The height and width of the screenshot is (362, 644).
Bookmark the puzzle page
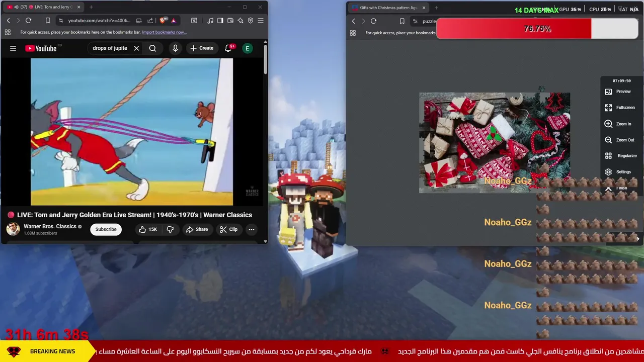click(x=402, y=21)
